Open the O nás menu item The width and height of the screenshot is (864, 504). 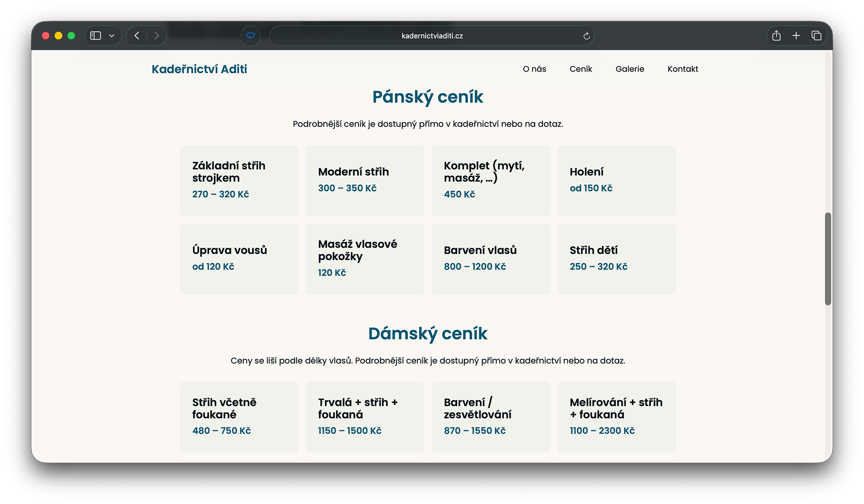coord(534,69)
